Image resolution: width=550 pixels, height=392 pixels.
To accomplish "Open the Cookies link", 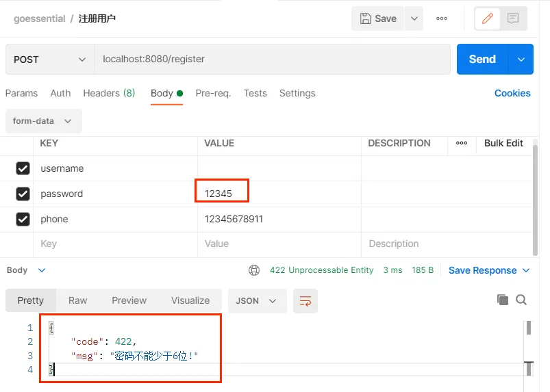I will [512, 93].
